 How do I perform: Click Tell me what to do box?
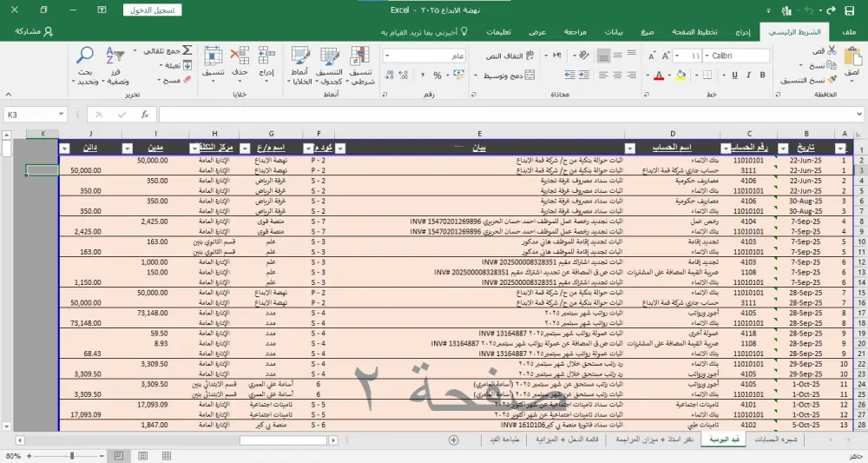[x=424, y=32]
